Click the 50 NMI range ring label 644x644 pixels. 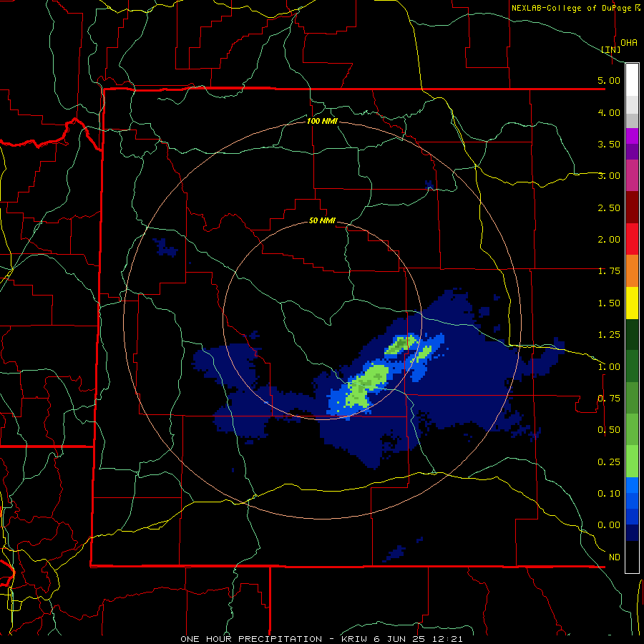[x=323, y=221]
